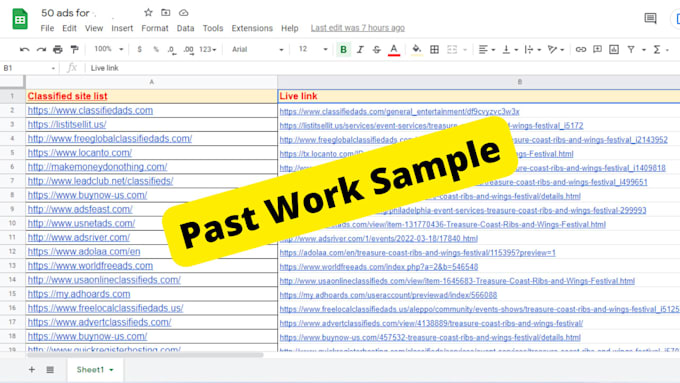Click the formula bar with Live link
The image size is (680, 383).
click(x=382, y=68)
